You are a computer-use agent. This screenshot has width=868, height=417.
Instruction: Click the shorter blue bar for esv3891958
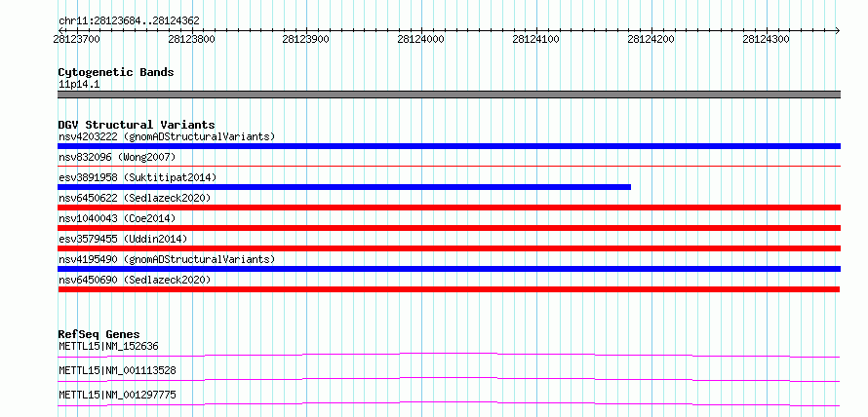coord(344,187)
